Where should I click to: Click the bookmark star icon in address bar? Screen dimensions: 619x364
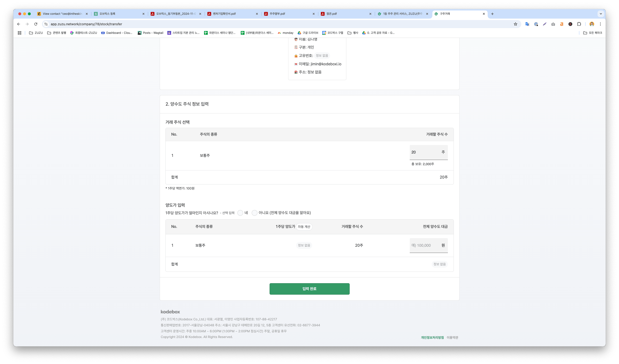tap(515, 24)
